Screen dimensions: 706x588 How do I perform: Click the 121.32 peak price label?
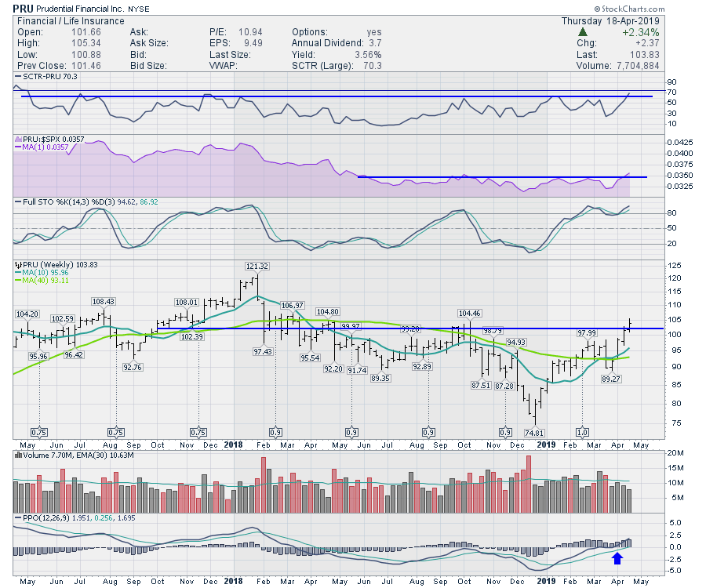pyautogui.click(x=257, y=267)
